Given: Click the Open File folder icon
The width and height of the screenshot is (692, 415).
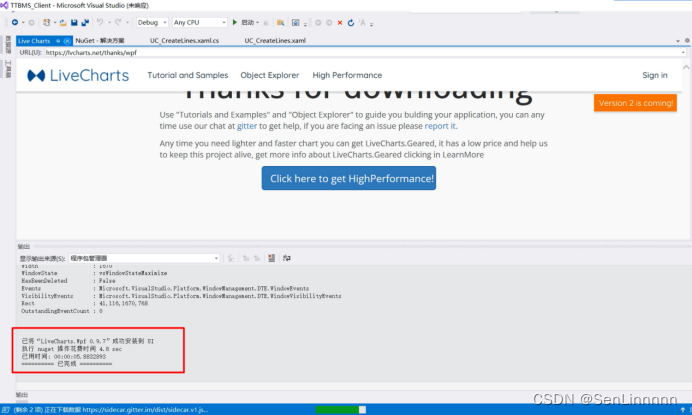Looking at the screenshot, I should (63, 23).
